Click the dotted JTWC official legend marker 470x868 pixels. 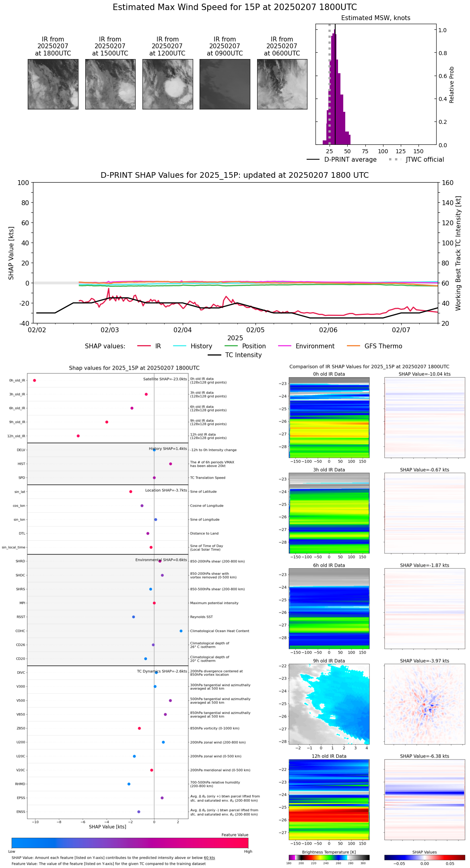(395, 159)
